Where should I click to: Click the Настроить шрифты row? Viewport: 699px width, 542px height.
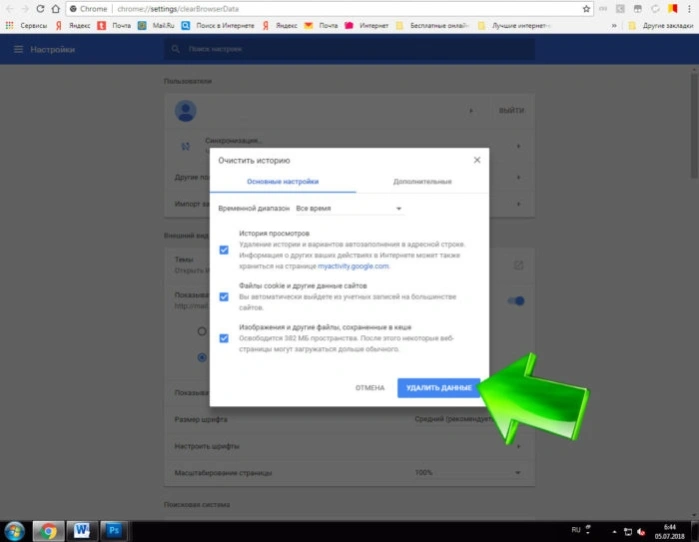tap(349, 446)
